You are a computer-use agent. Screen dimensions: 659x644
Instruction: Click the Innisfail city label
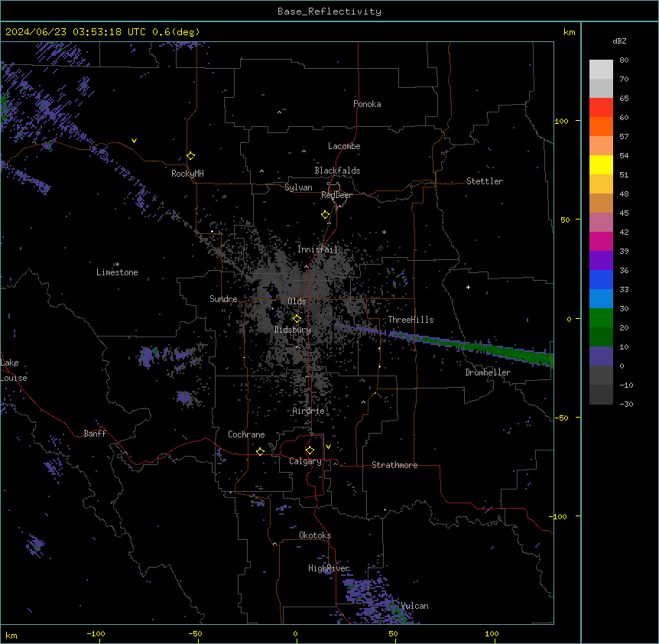(x=318, y=249)
